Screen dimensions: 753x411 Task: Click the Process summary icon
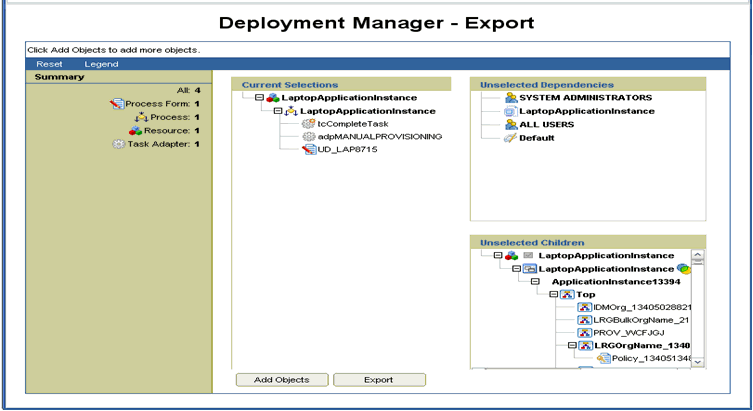pyautogui.click(x=141, y=117)
